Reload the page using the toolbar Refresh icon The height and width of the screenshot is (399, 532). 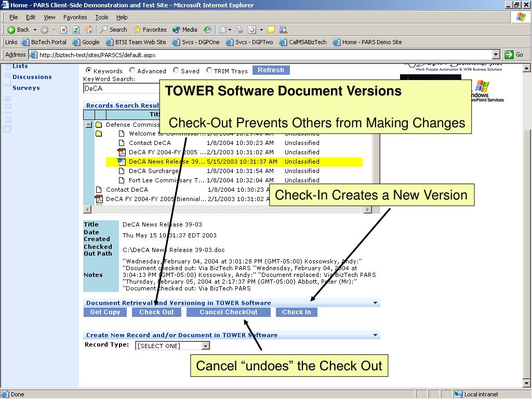tap(76, 30)
